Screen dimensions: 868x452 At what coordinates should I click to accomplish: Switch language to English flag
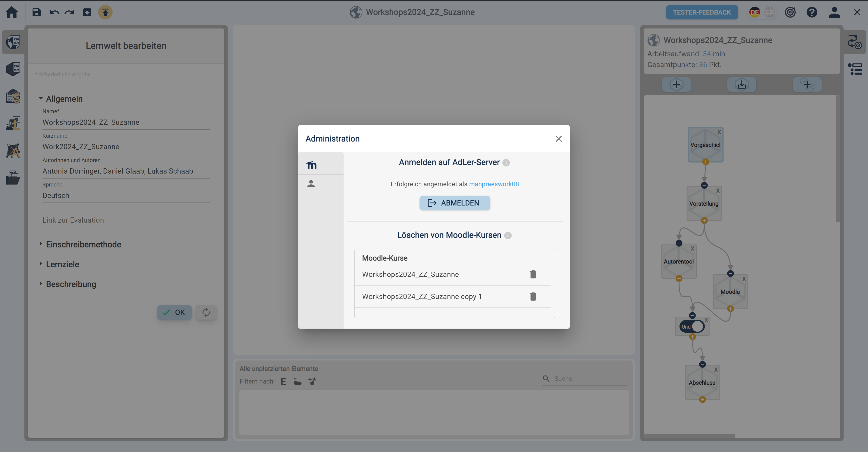coord(770,12)
